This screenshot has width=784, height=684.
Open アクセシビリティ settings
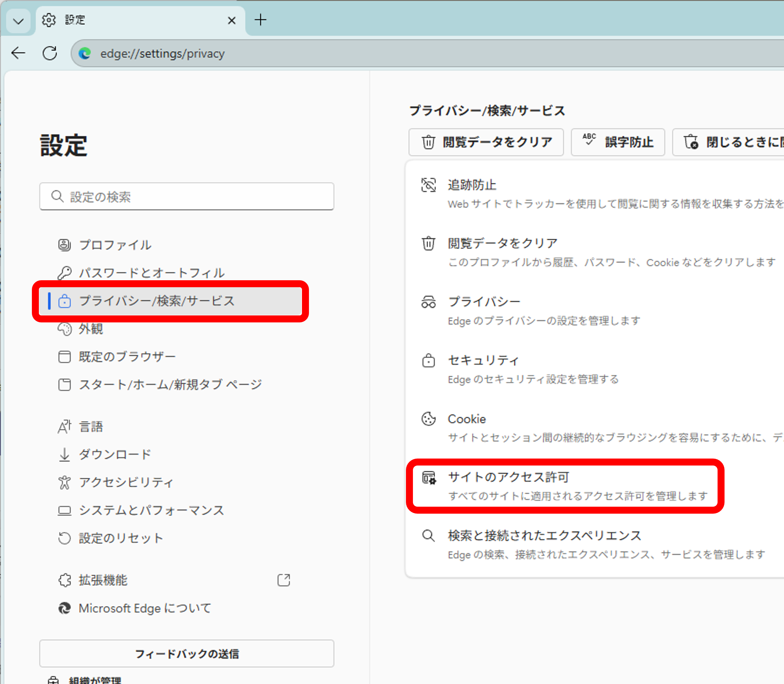click(126, 482)
